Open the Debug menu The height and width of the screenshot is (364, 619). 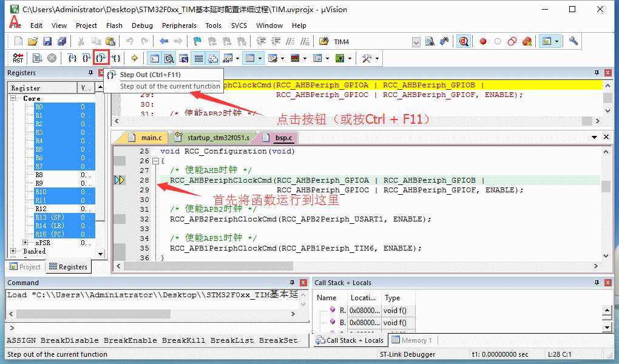(142, 25)
